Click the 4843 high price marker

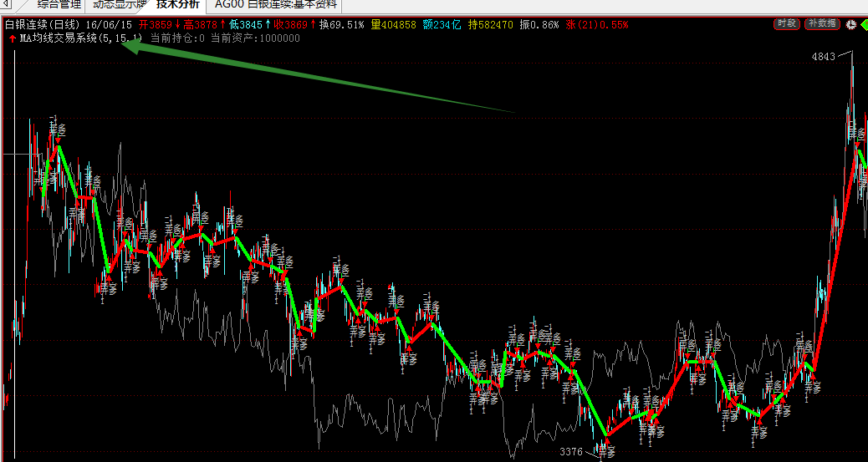[823, 57]
